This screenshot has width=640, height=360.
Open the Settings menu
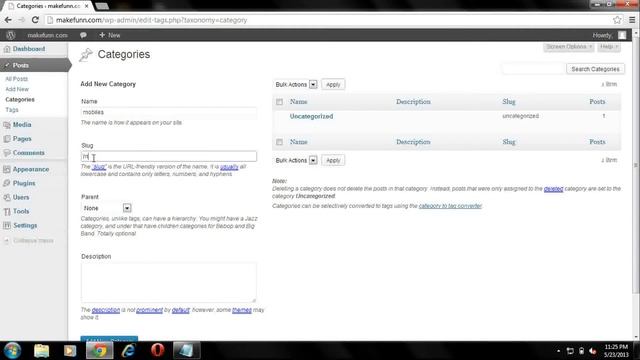tap(25, 225)
